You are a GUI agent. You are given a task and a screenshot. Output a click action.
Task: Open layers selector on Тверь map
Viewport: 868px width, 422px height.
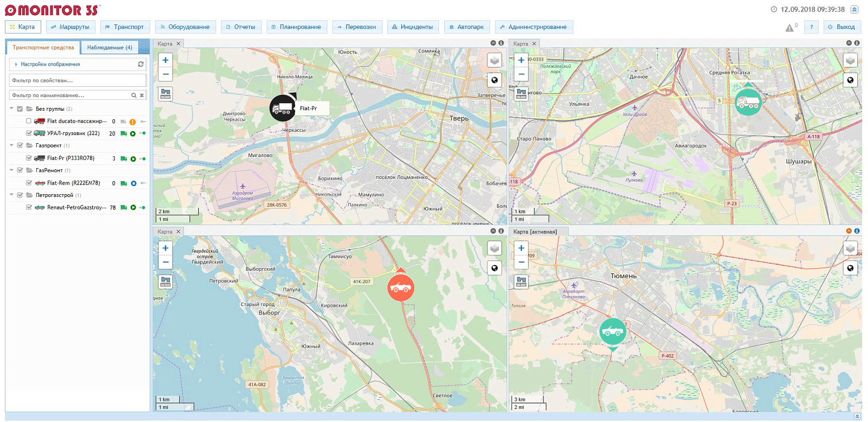point(494,60)
